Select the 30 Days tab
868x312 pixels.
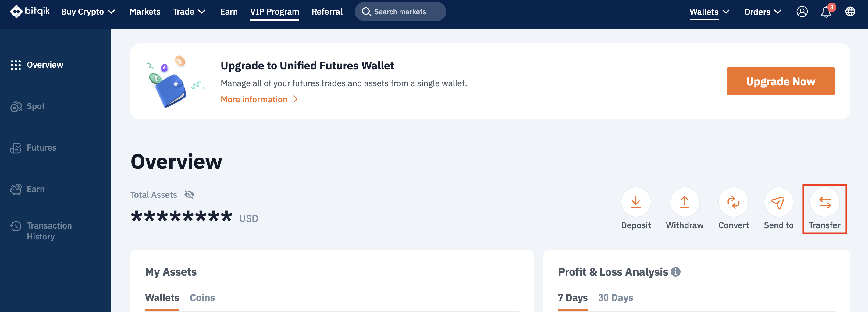coord(615,297)
